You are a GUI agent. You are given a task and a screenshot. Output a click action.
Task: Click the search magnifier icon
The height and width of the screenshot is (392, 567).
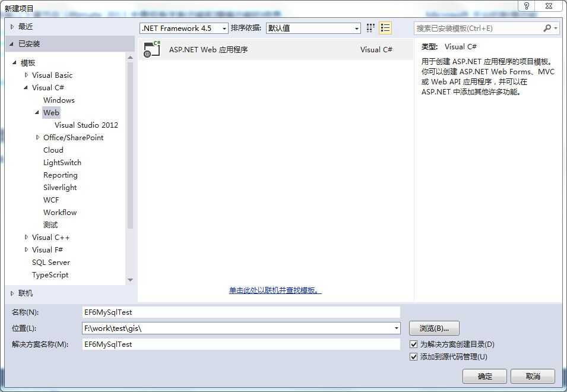[547, 28]
